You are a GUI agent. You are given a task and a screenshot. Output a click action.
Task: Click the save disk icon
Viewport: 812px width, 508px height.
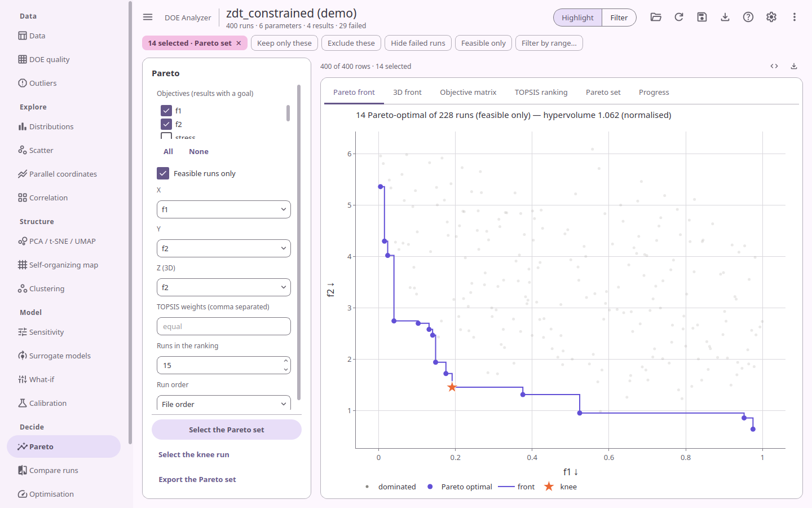point(702,17)
